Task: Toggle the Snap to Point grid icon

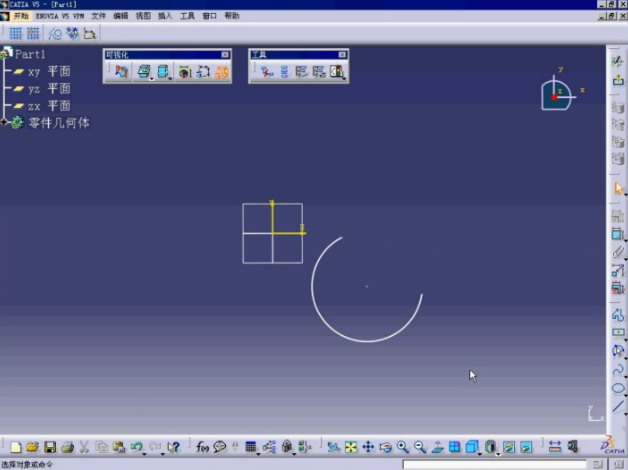Action: 33,34
